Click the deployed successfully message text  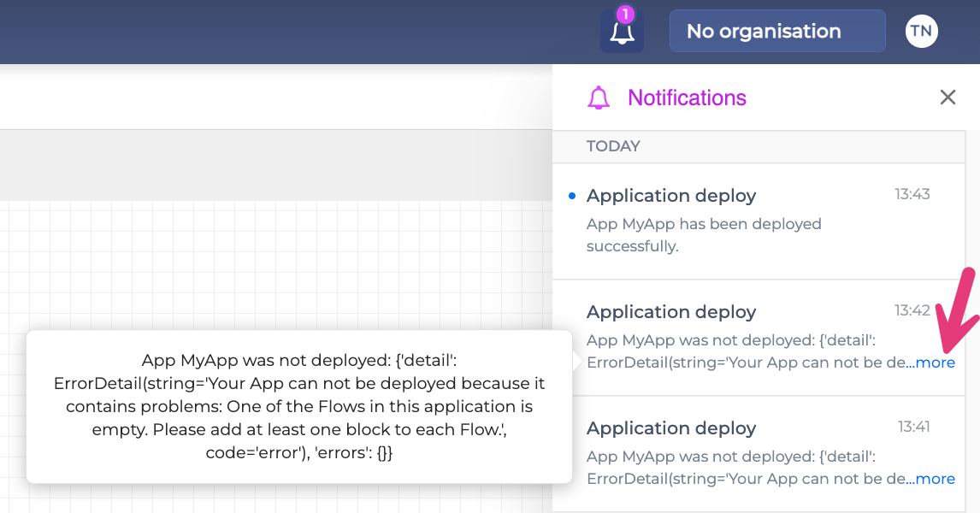coord(703,235)
